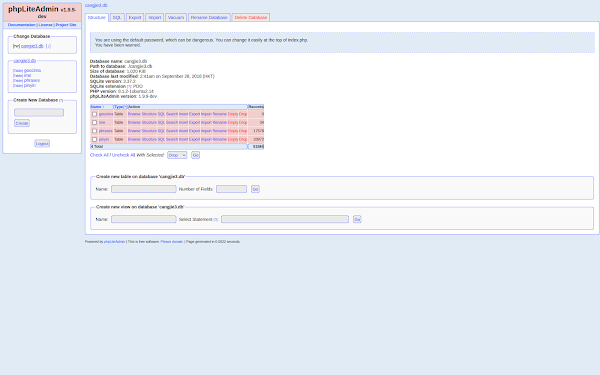600x375 pixels.
Task: Click the Select Statement help [?] link
Action: coord(216,220)
